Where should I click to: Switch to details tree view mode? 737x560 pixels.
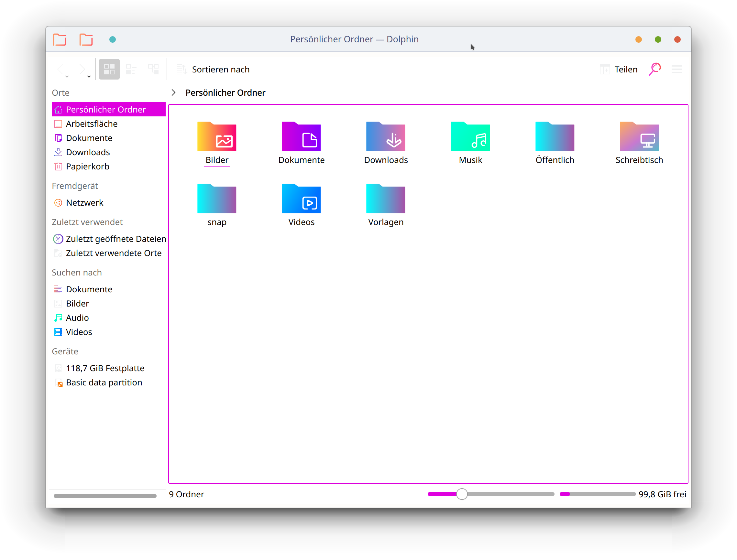153,69
